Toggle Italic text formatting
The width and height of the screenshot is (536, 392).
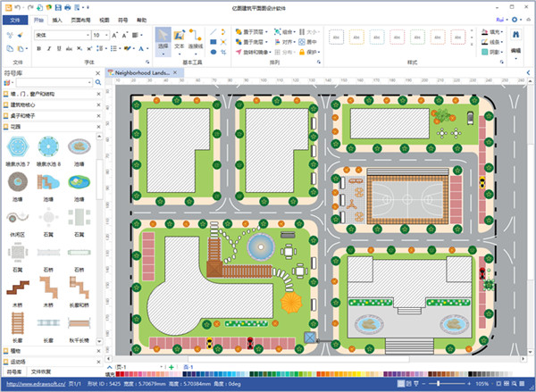[49, 49]
